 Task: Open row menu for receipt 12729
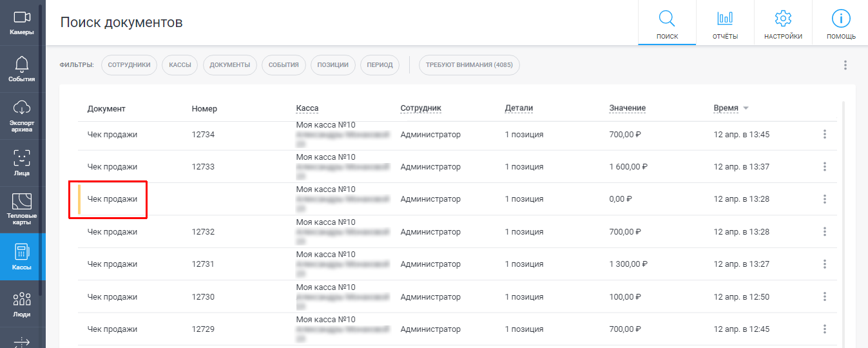pos(825,329)
